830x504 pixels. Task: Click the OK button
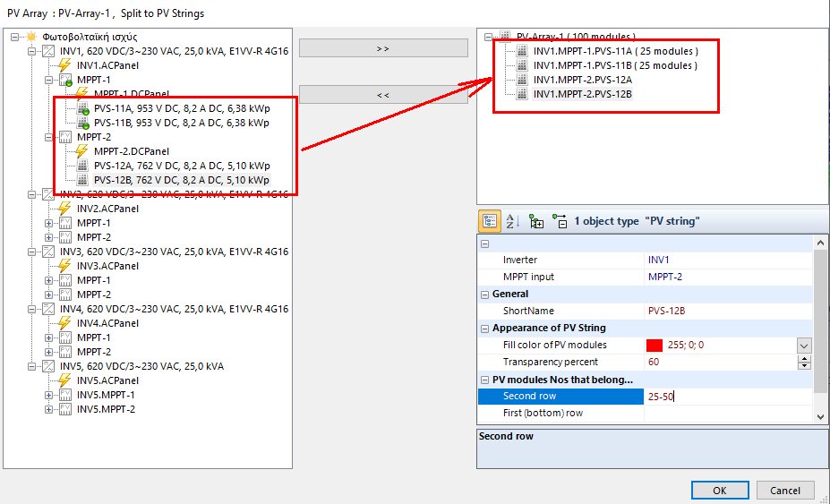(x=719, y=490)
